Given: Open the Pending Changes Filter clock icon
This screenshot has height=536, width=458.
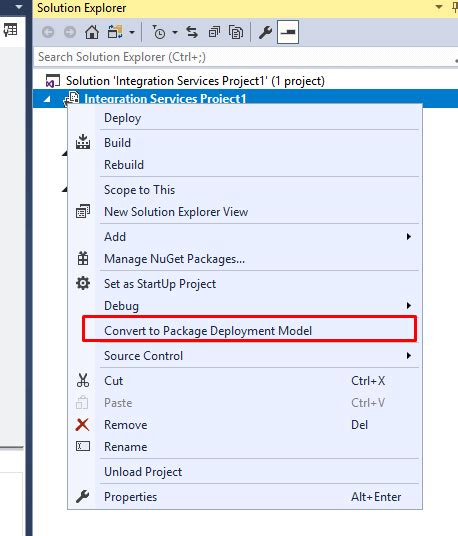Looking at the screenshot, I should pyautogui.click(x=158, y=32).
